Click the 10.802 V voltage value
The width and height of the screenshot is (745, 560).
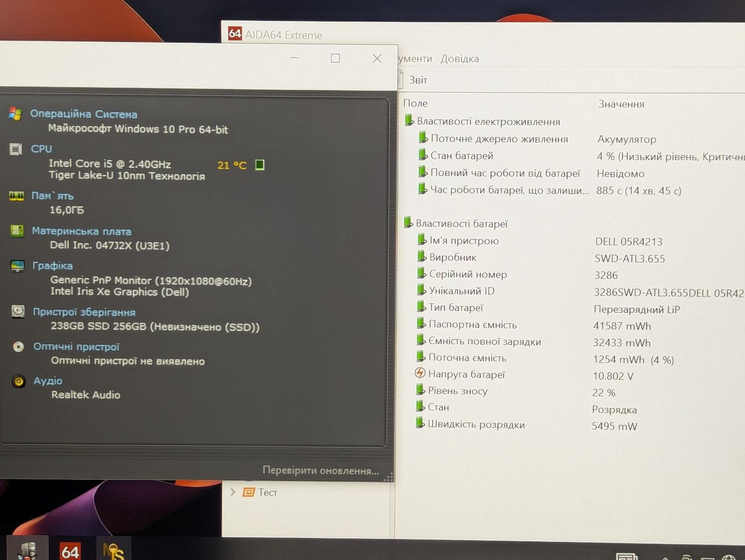[613, 376]
